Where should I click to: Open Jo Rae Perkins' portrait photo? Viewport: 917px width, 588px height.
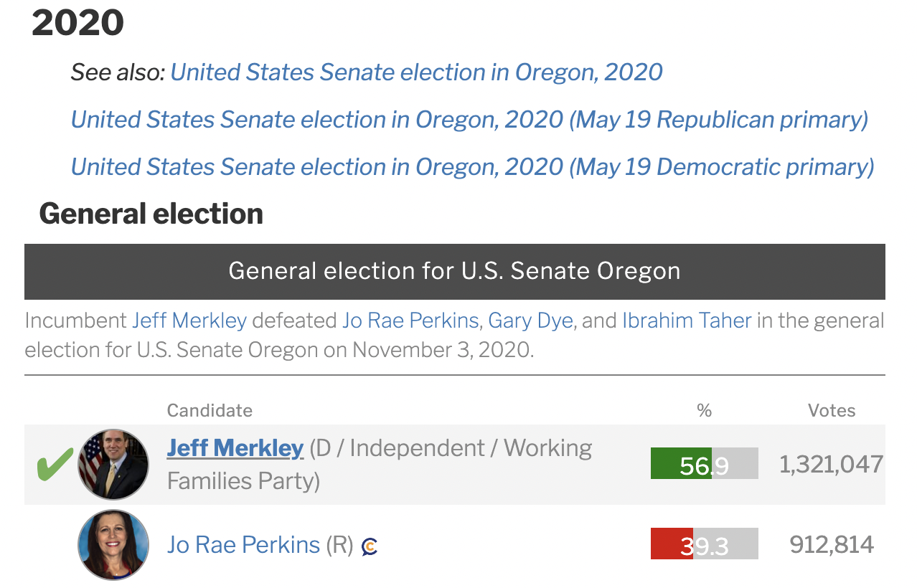(113, 545)
